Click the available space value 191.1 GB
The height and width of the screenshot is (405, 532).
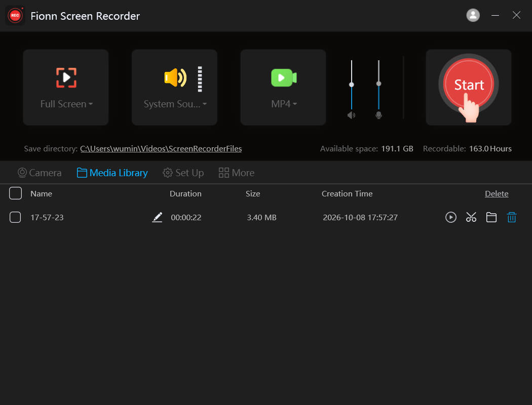click(397, 149)
